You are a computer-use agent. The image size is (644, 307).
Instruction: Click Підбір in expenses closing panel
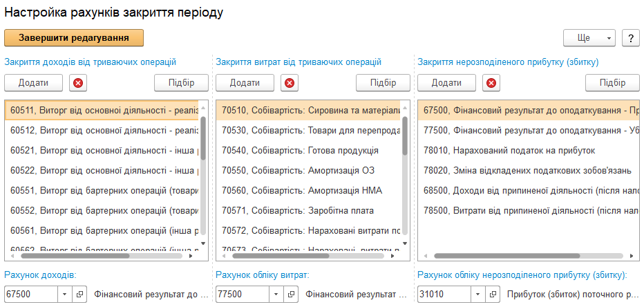coord(383,83)
